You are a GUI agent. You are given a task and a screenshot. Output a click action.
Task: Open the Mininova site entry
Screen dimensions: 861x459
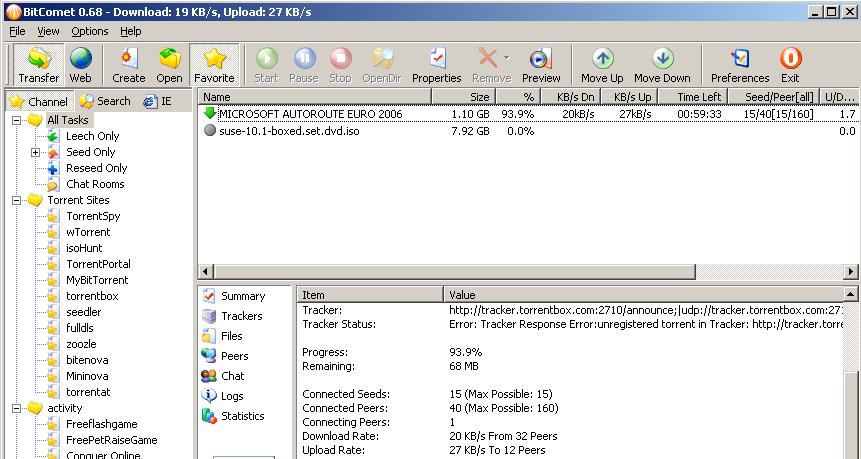coord(87,376)
